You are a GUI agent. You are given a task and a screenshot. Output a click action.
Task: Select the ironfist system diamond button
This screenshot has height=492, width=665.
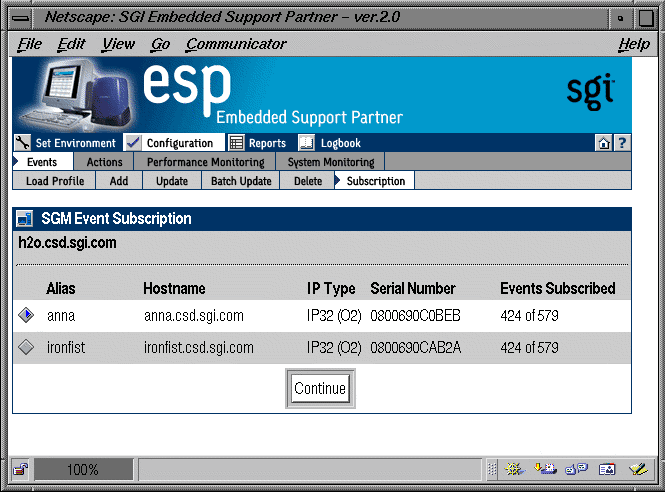(x=26, y=347)
